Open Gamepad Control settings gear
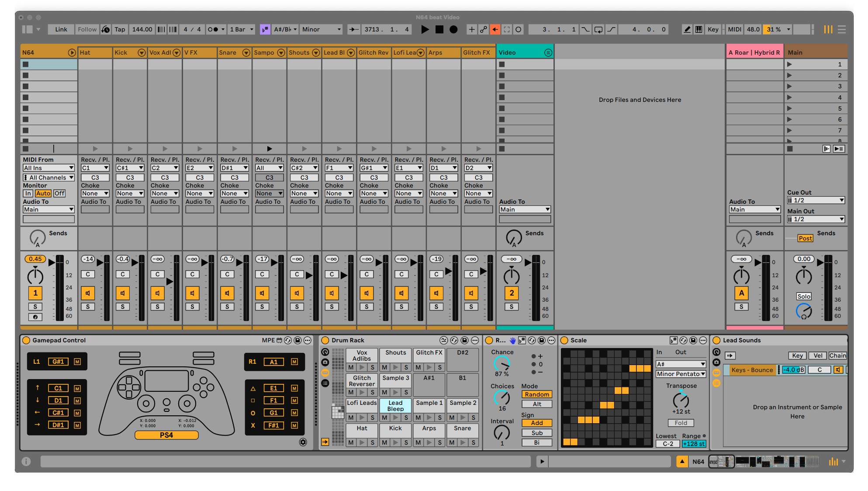The width and height of the screenshot is (868, 491). pyautogui.click(x=303, y=442)
